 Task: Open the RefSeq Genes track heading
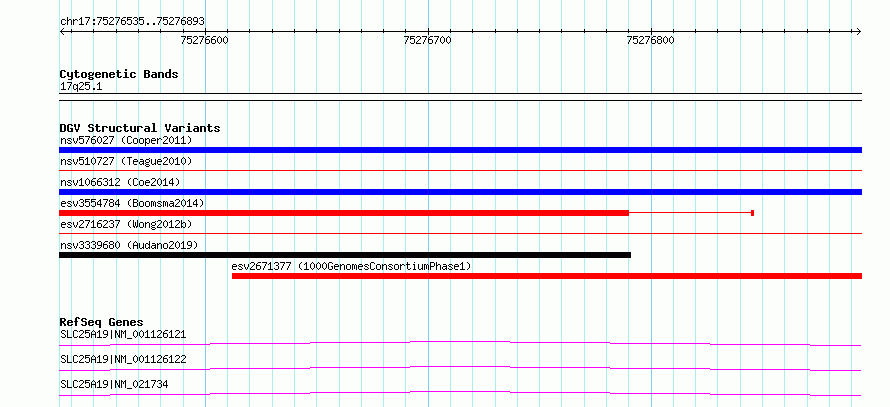[102, 322]
